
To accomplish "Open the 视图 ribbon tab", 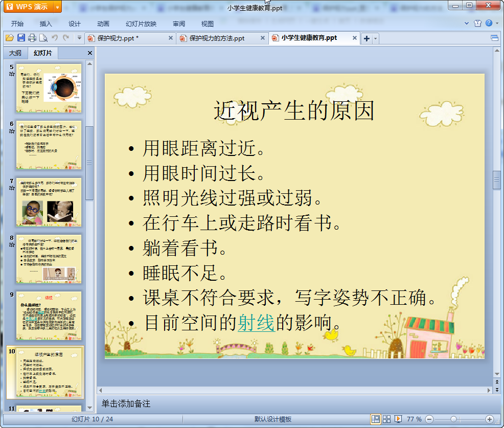I will pyautogui.click(x=208, y=24).
